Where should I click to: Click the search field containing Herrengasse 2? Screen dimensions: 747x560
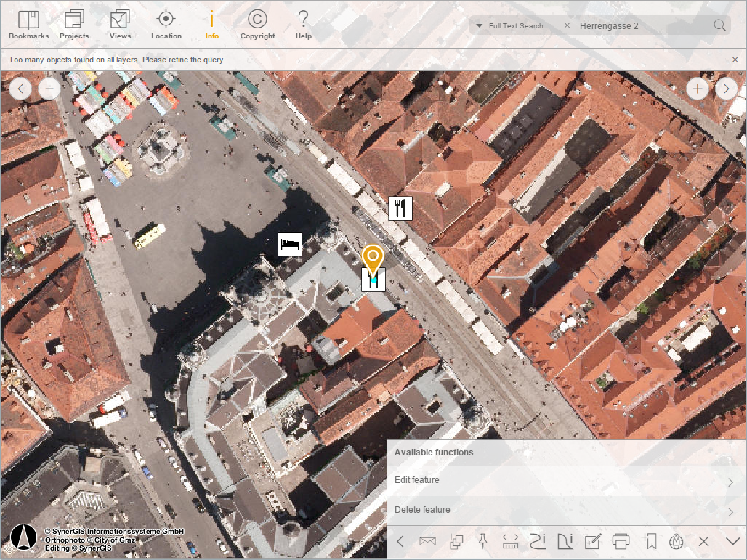641,26
